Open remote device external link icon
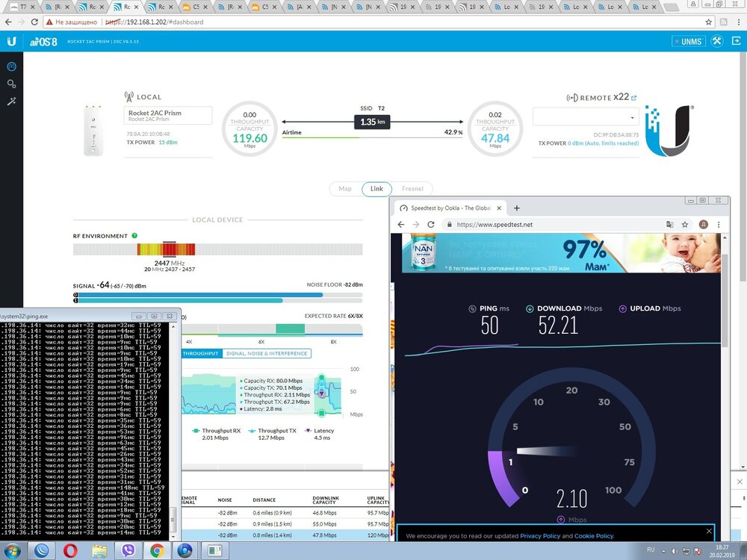 (634, 97)
